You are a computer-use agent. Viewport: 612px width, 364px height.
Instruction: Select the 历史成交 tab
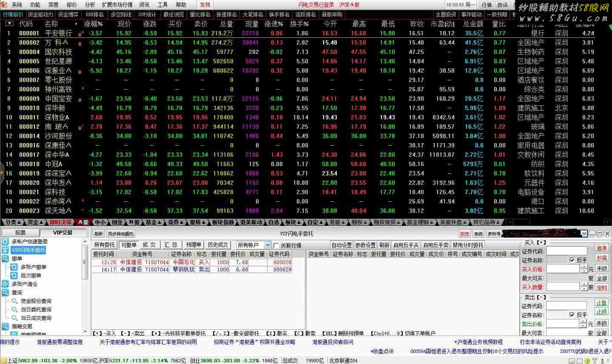pyautogui.click(x=218, y=245)
